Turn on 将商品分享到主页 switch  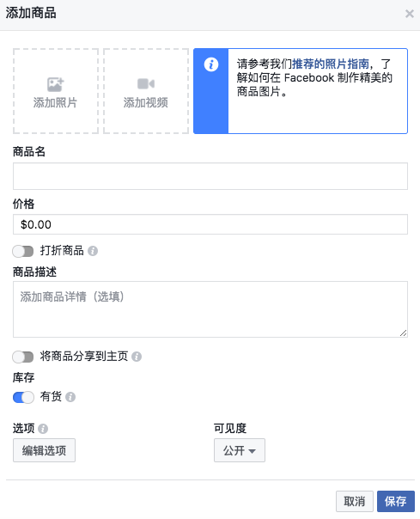pos(23,357)
